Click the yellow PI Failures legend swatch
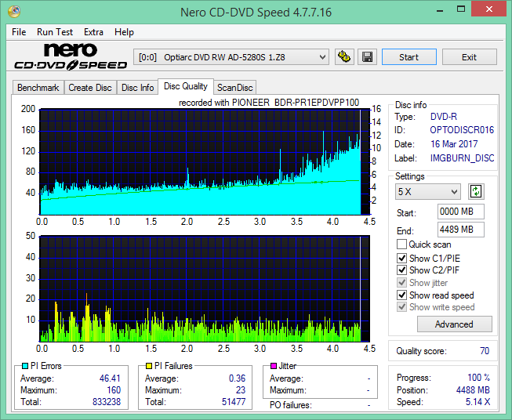Image resolution: width=512 pixels, height=420 pixels. tap(148, 366)
